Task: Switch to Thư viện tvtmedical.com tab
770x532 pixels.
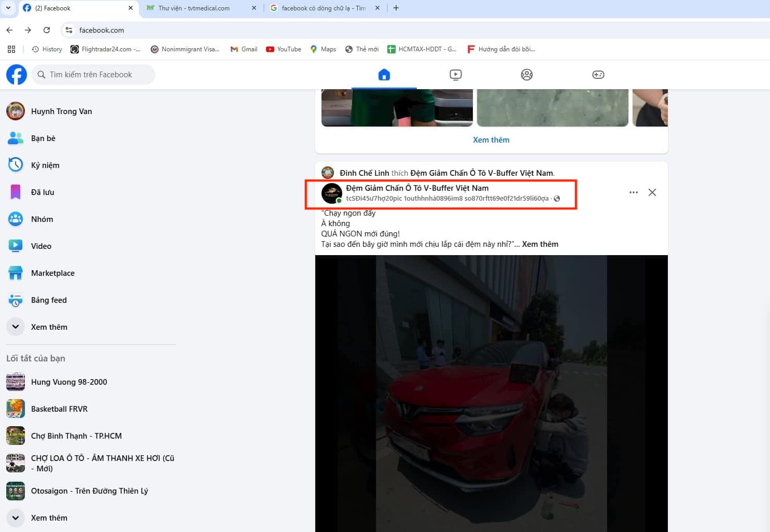Action: point(194,8)
